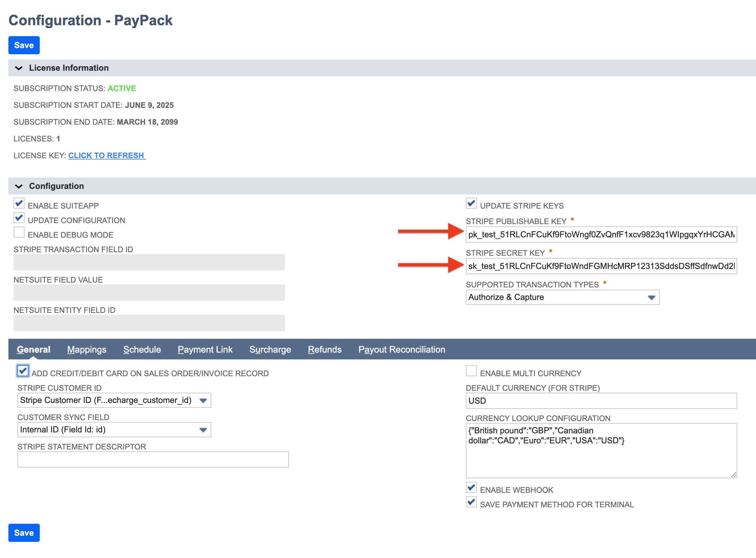This screenshot has height=558, width=756.
Task: Toggle the Enable Webhook checkbox
Action: [471, 487]
